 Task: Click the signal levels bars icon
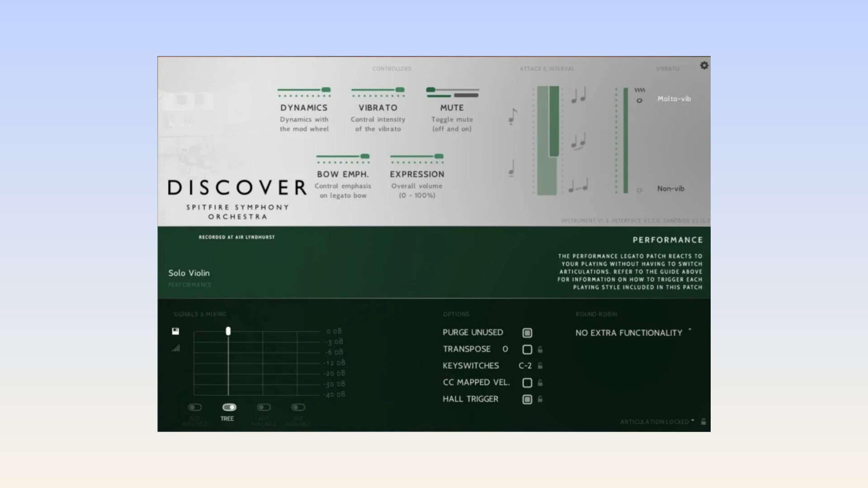pyautogui.click(x=175, y=348)
